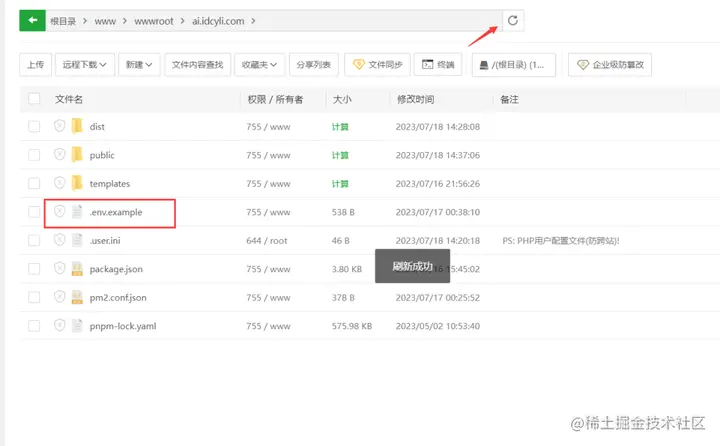Open the dist folder name
Viewport: 720px width, 446px height.
tap(97, 127)
